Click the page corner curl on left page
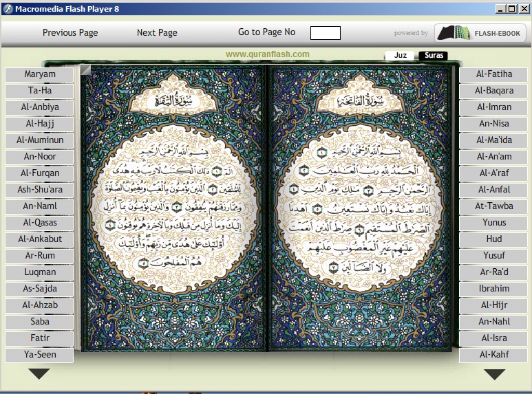 point(85,69)
